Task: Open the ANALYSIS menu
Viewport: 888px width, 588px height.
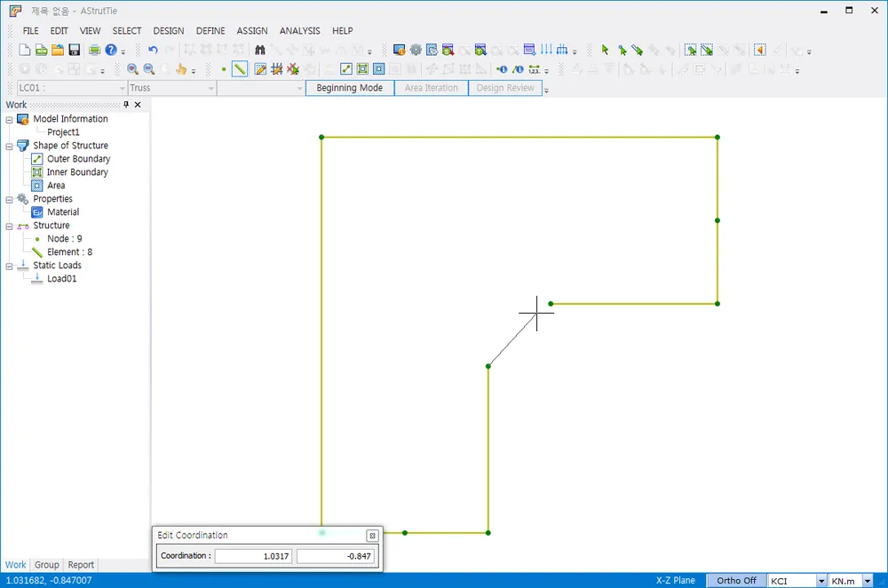Action: coord(299,30)
